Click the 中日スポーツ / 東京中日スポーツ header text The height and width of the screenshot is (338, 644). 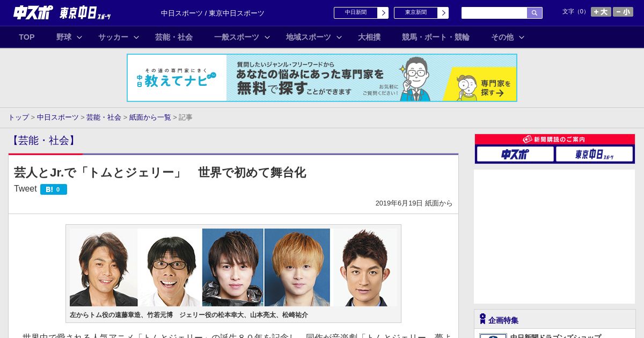[213, 13]
